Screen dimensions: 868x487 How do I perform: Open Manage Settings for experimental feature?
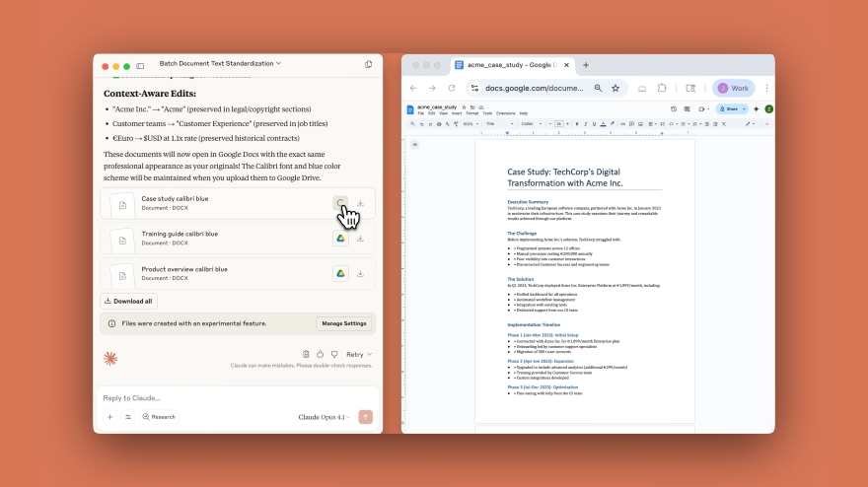[343, 323]
